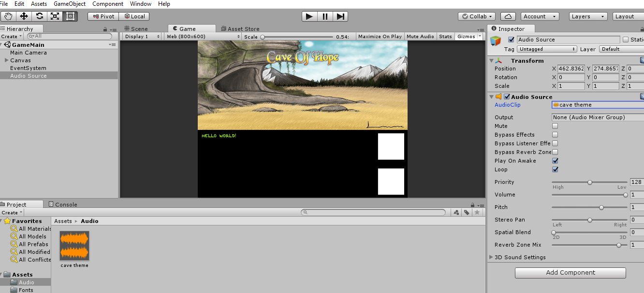644x293 pixels.
Task: Select the Hand tool in toolbar
Action: pyautogui.click(x=8, y=16)
